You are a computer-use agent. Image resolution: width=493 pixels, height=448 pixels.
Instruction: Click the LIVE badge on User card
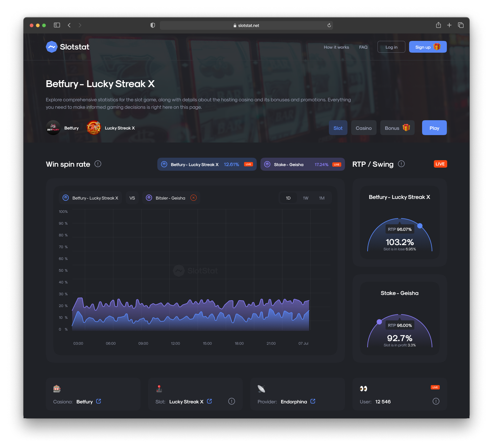[435, 387]
